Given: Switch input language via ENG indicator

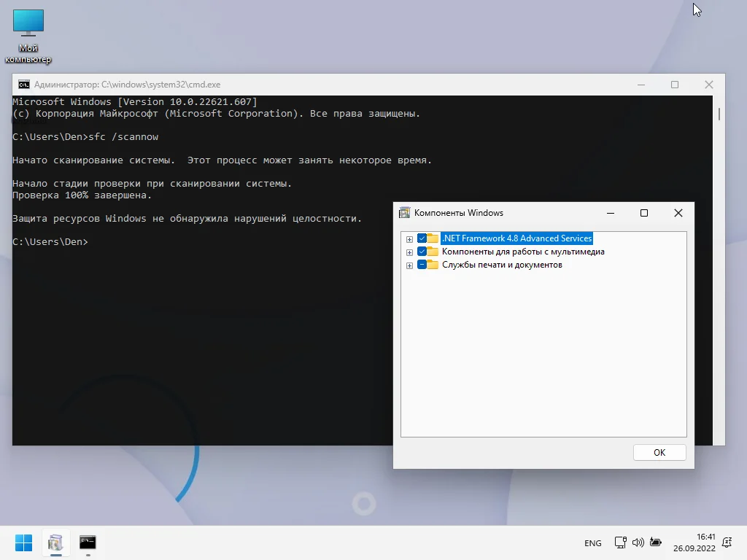Looking at the screenshot, I should tap(592, 542).
